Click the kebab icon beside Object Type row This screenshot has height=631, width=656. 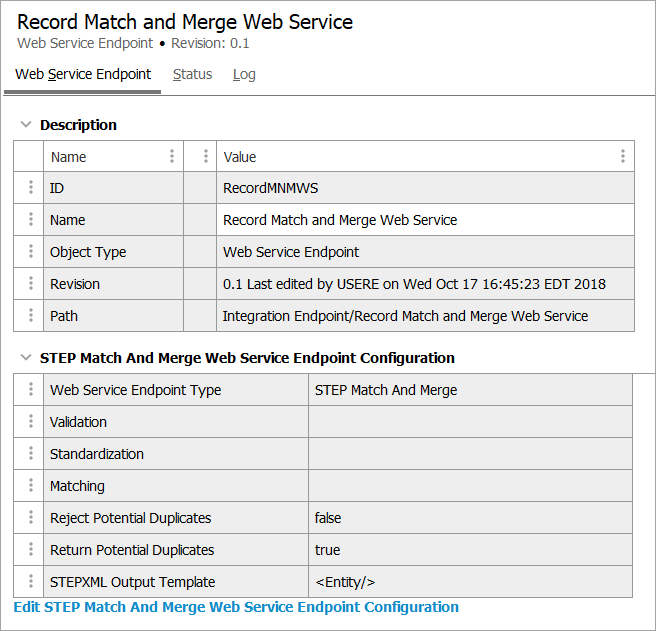(30, 252)
